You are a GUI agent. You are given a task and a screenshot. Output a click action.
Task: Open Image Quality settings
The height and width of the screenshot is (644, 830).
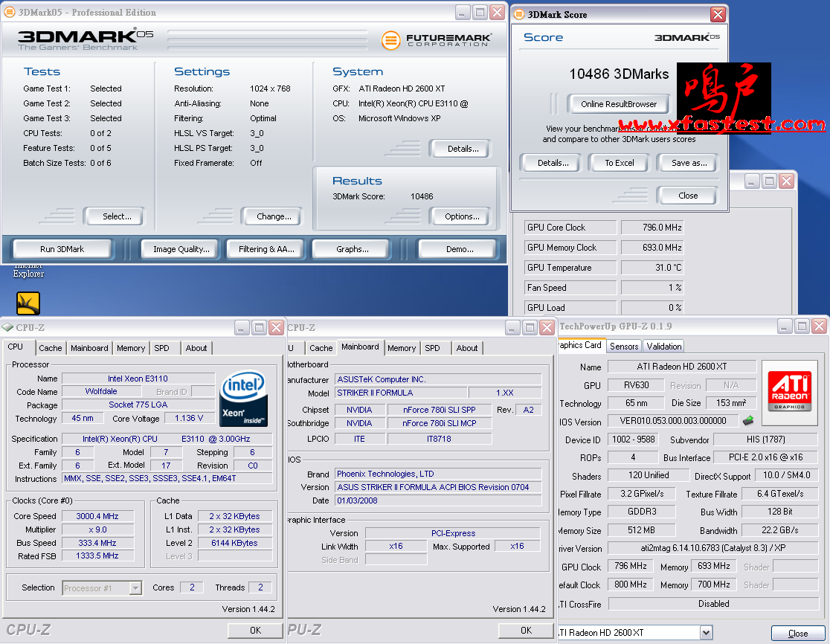pos(181,249)
